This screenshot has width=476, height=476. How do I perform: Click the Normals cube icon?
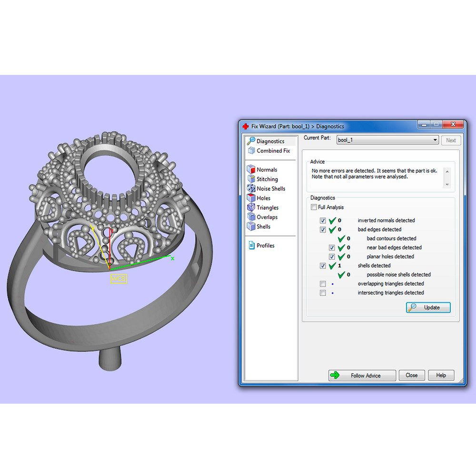tap(251, 169)
